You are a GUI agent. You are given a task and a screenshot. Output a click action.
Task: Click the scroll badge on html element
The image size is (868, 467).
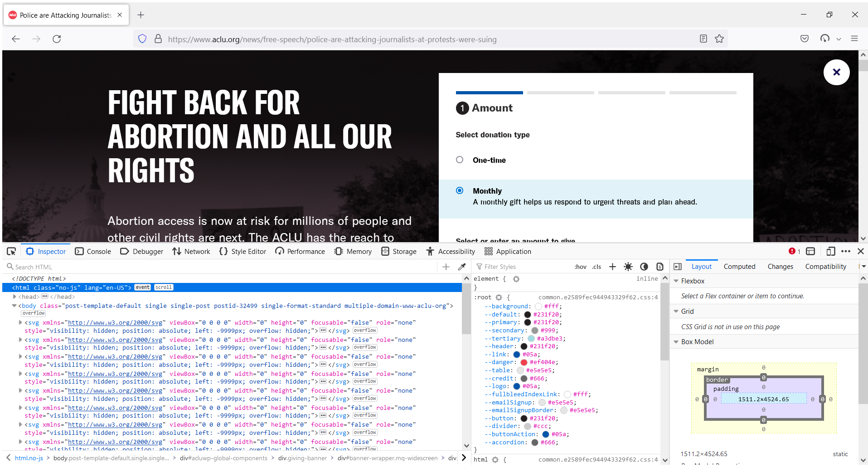tap(164, 287)
